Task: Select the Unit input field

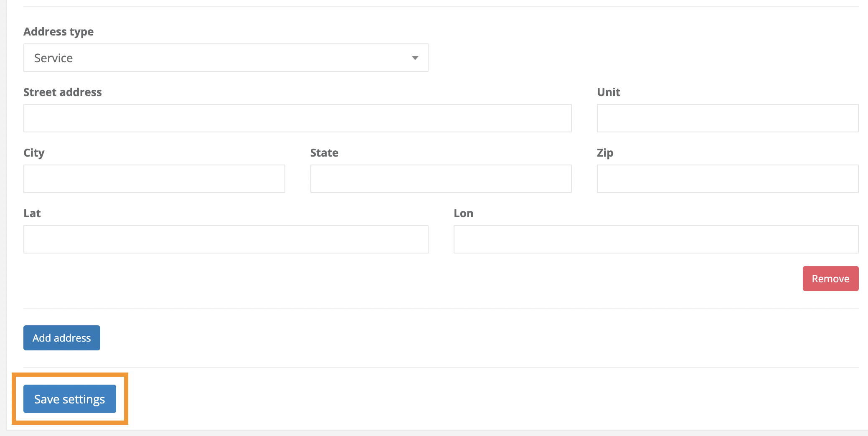Action: coord(727,118)
